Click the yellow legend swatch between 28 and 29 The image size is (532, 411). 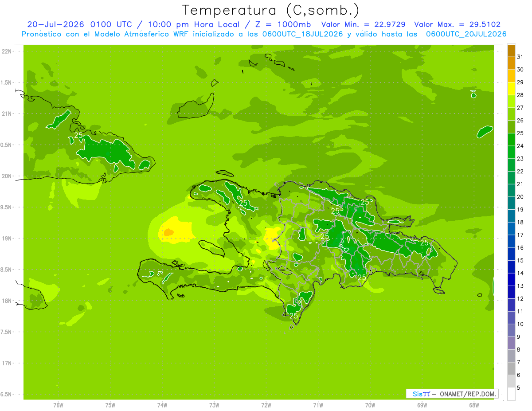tap(511, 89)
